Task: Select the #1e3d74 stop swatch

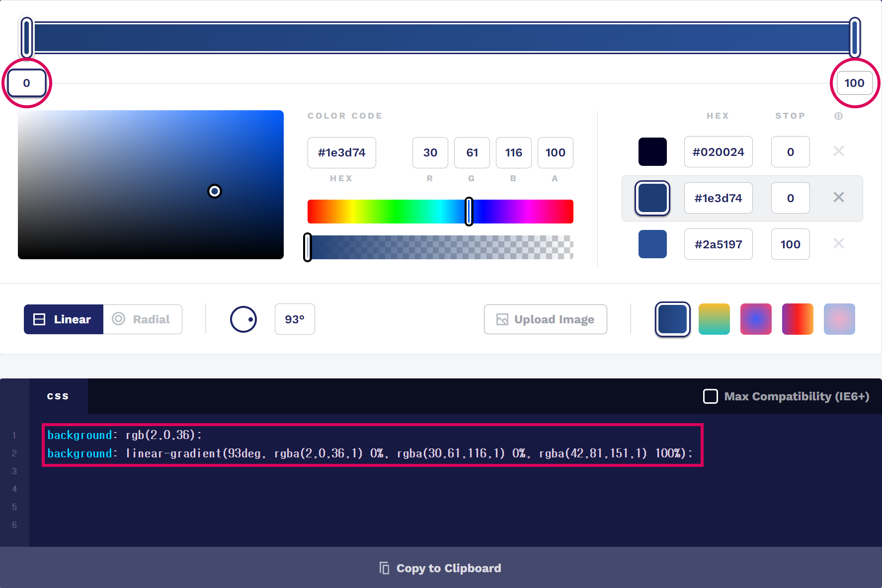Action: [x=652, y=198]
